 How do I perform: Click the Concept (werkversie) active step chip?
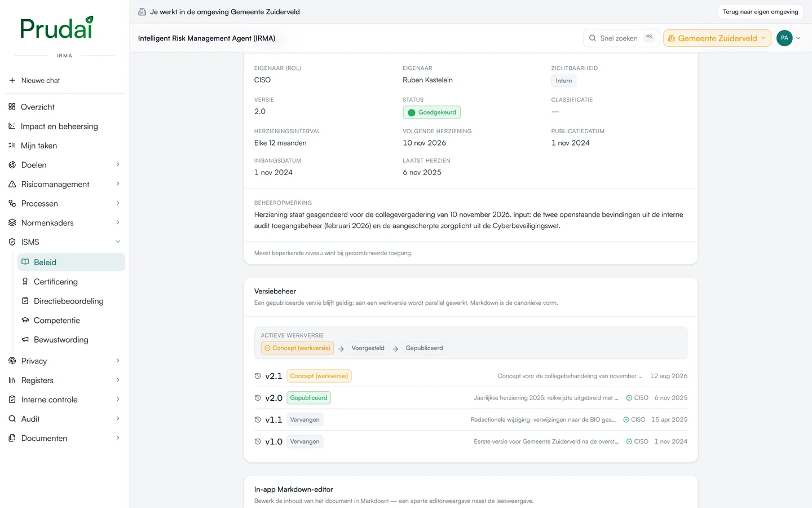[x=297, y=348]
